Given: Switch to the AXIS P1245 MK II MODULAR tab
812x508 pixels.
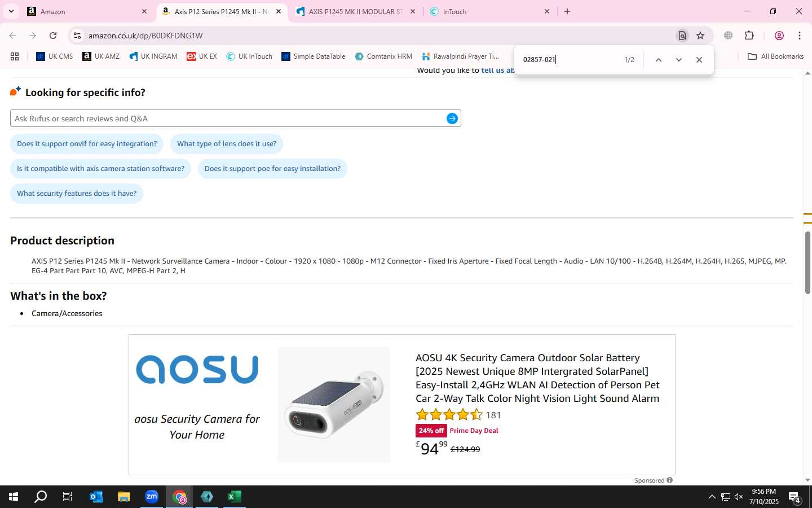Looking at the screenshot, I should coord(355,11).
